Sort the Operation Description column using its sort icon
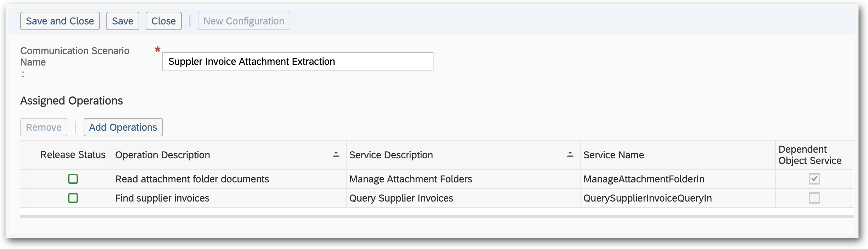Image resolution: width=868 pixels, height=249 pixels. pyautogui.click(x=335, y=155)
